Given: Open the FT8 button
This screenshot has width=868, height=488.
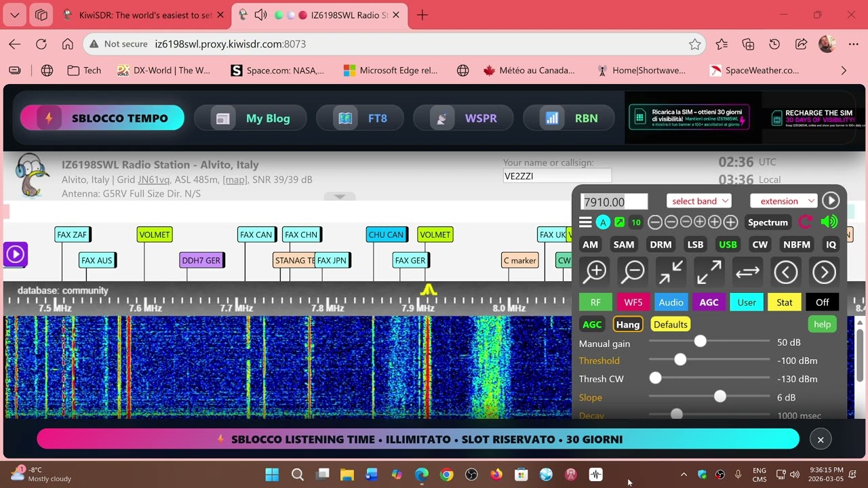Looking at the screenshot, I should (x=360, y=118).
